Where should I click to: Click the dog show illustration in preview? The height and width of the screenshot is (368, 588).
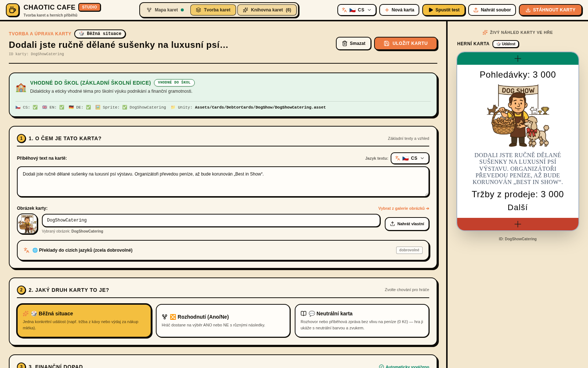(518, 116)
